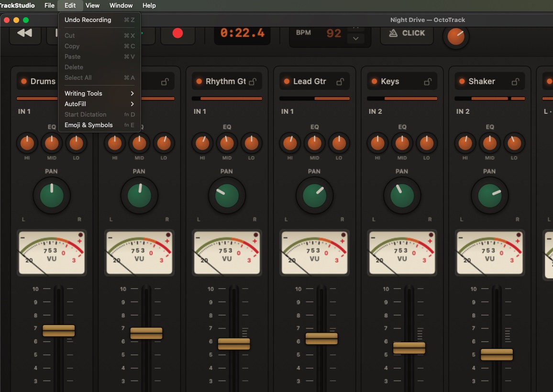
Task: Click the Lead Gtr green PAN knob
Action: click(x=314, y=196)
